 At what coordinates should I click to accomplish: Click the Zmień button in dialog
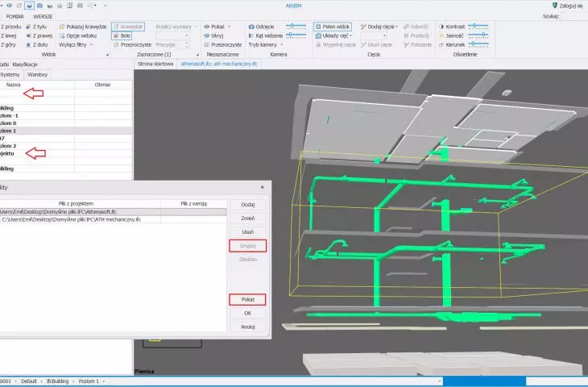248,218
